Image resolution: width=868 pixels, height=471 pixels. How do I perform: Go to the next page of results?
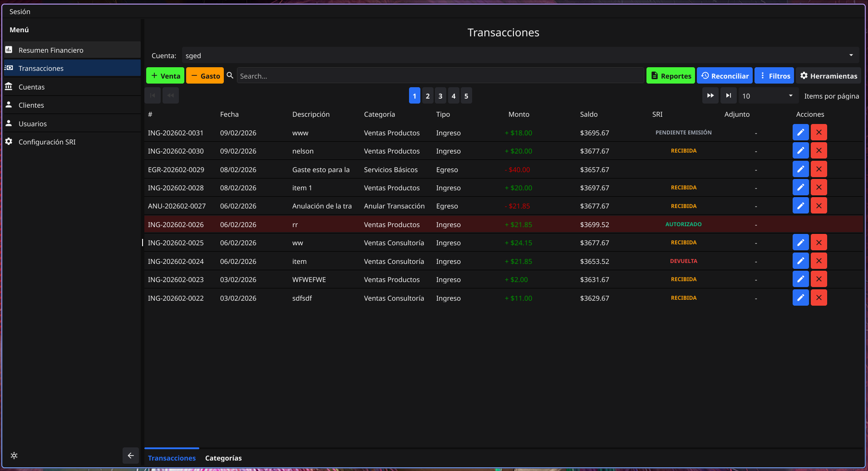pos(710,96)
